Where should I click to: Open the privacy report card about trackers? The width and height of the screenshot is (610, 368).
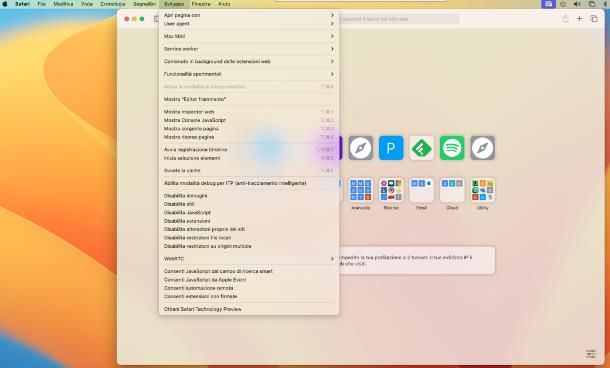pyautogui.click(x=417, y=260)
